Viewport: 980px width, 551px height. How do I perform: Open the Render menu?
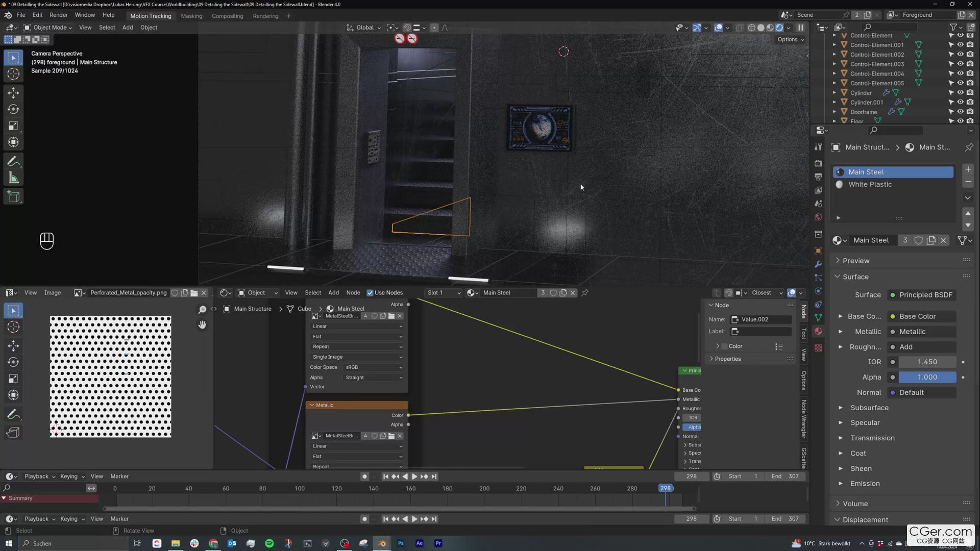[x=59, y=15]
